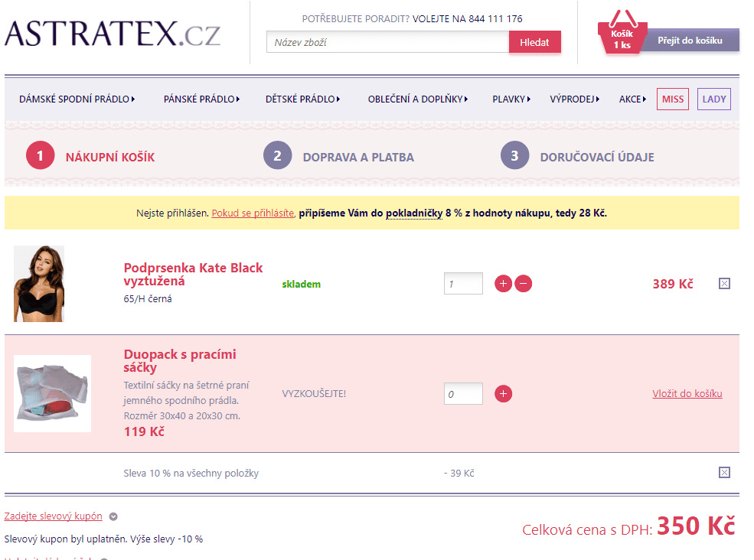Viewport: 754px width, 560px height.
Task: Click the total 350 Kč amount
Action: pos(696,526)
